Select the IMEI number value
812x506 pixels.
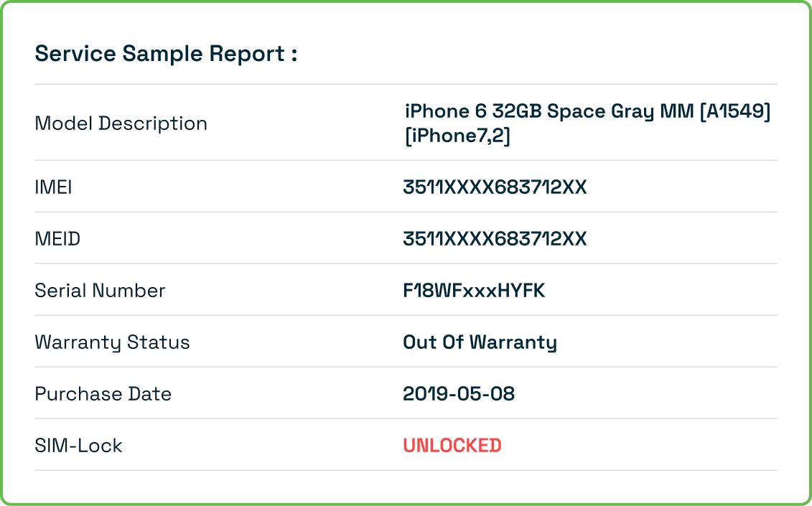click(495, 187)
